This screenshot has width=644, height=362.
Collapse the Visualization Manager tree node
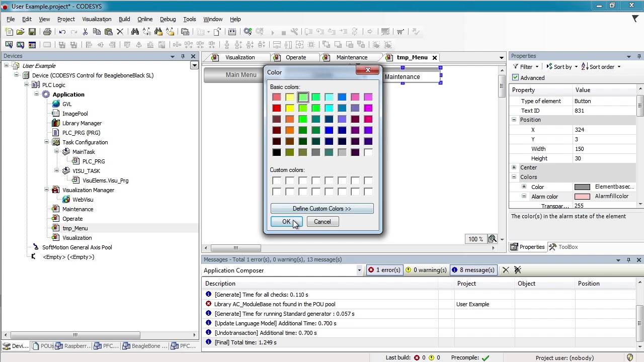(46, 190)
